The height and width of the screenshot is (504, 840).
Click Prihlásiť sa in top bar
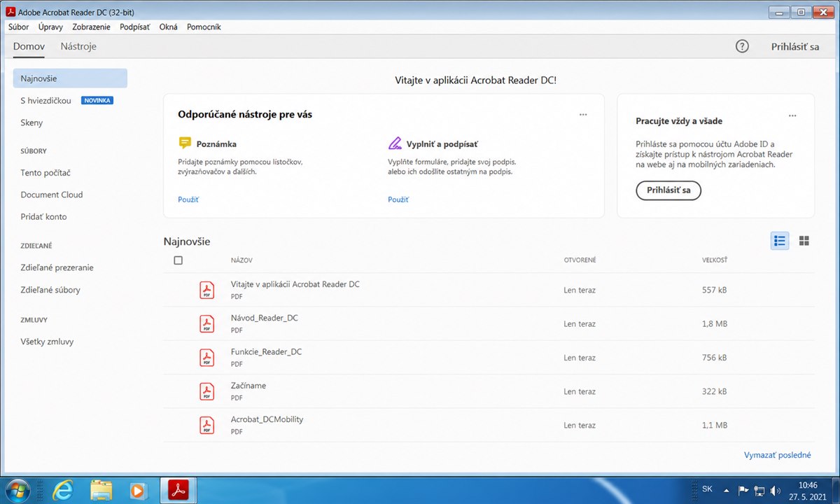(795, 46)
